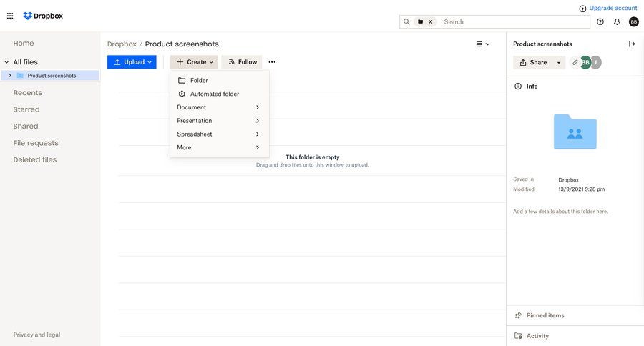Click the Follow button
The width and height of the screenshot is (644, 346).
[x=242, y=62]
